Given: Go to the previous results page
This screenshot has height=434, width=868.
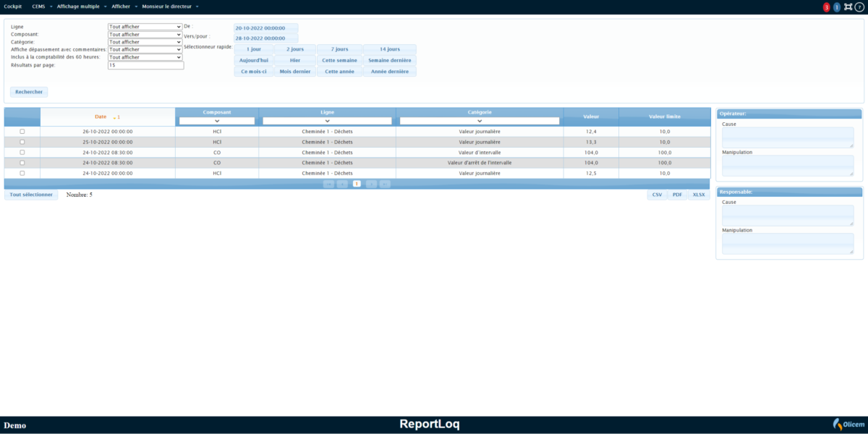Looking at the screenshot, I should pyautogui.click(x=342, y=184).
